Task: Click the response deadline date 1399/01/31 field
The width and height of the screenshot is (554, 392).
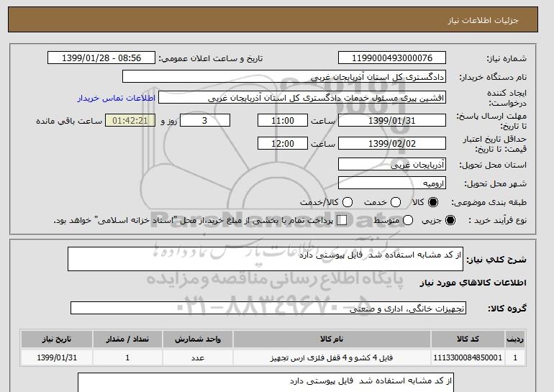Action: tap(392, 120)
